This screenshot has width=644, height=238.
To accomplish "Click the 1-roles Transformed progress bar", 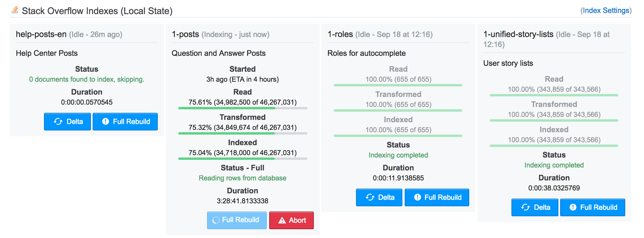I will coord(398,110).
